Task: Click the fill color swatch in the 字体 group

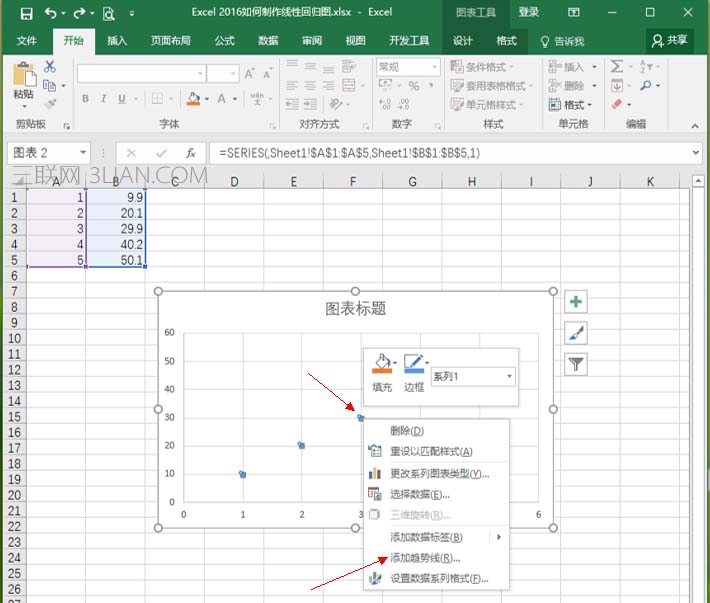Action: coord(194,99)
